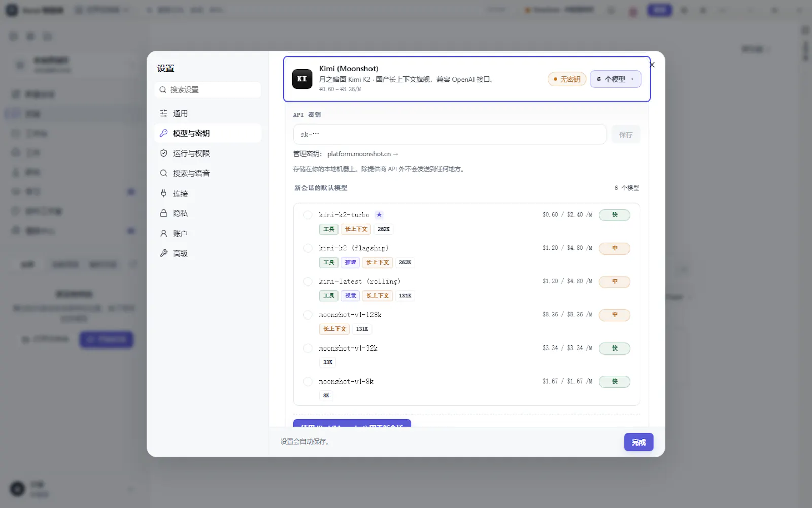Click the 新会话的默认模型 heading
The width and height of the screenshot is (812, 508).
pyautogui.click(x=321, y=188)
